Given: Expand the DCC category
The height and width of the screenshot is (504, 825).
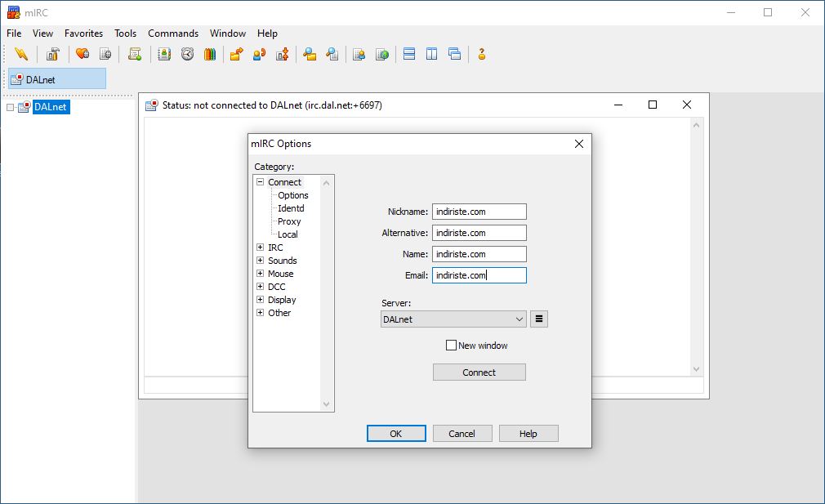Looking at the screenshot, I should (x=260, y=287).
